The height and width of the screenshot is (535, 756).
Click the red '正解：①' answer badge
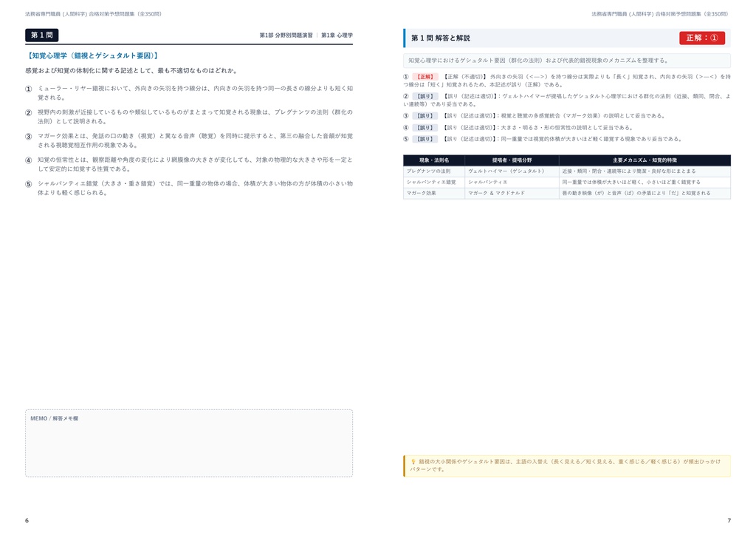[x=702, y=38]
